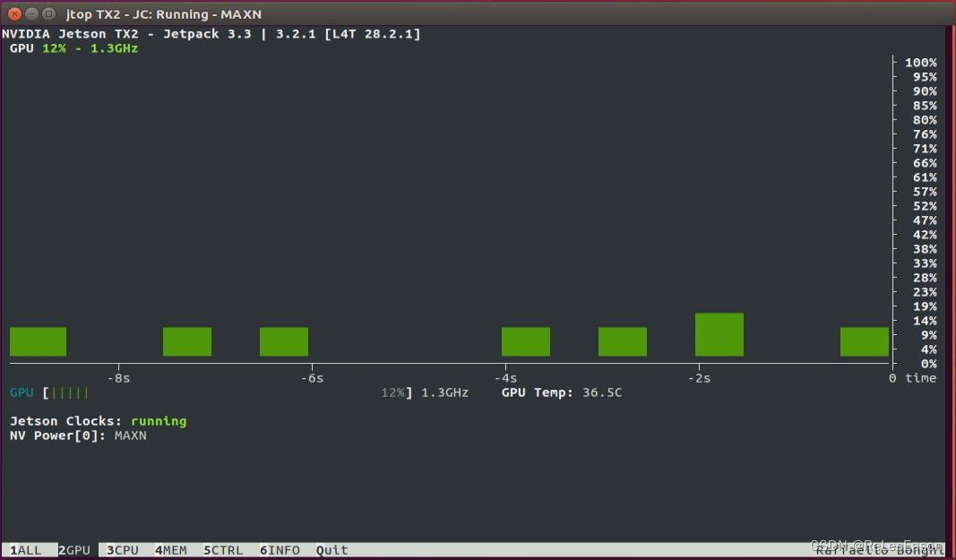
Task: Click the Jetson Clocks 'running' status
Action: coord(159,421)
